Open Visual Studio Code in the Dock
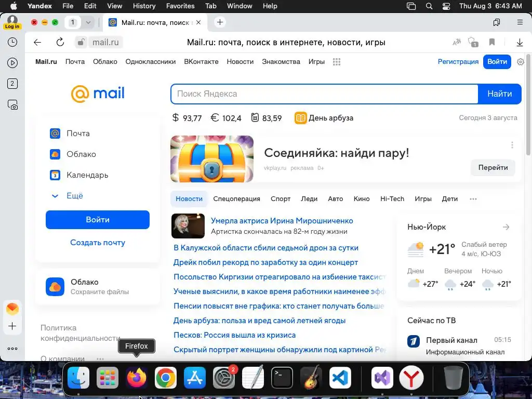Image resolution: width=532 pixels, height=399 pixels. coord(340,377)
